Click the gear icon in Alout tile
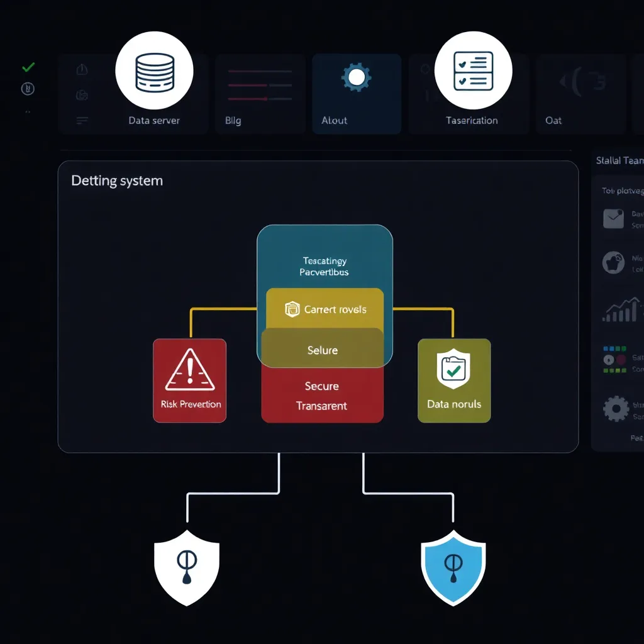This screenshot has width=644, height=644. point(356,78)
